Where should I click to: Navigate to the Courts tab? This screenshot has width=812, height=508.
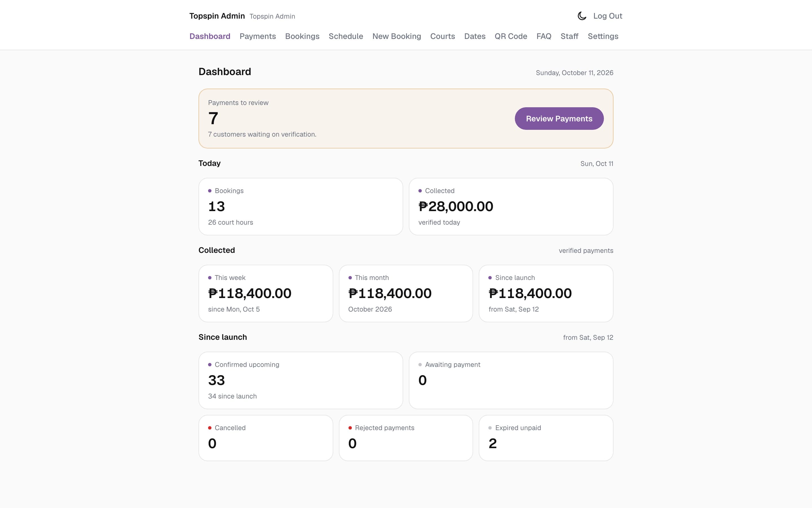tap(443, 36)
